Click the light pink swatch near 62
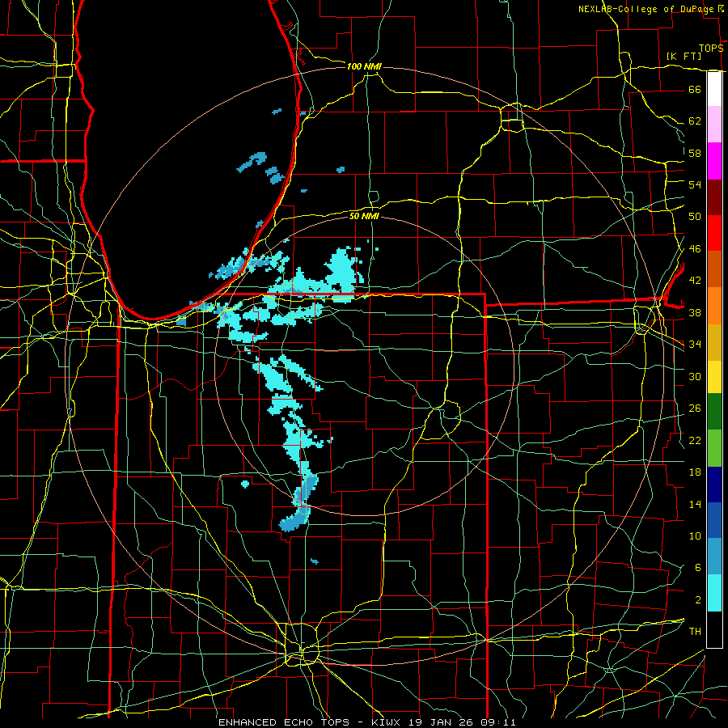Viewport: 728px width, 728px height. pyautogui.click(x=714, y=125)
